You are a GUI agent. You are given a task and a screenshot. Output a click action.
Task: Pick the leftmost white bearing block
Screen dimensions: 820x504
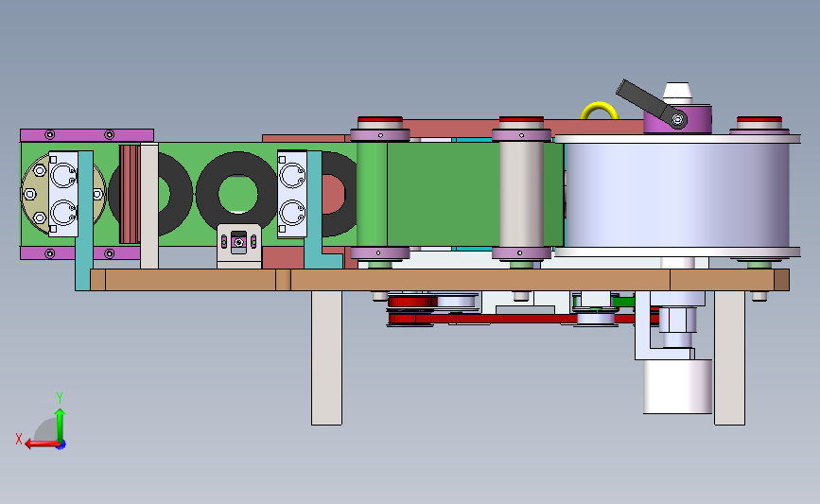[x=63, y=194]
